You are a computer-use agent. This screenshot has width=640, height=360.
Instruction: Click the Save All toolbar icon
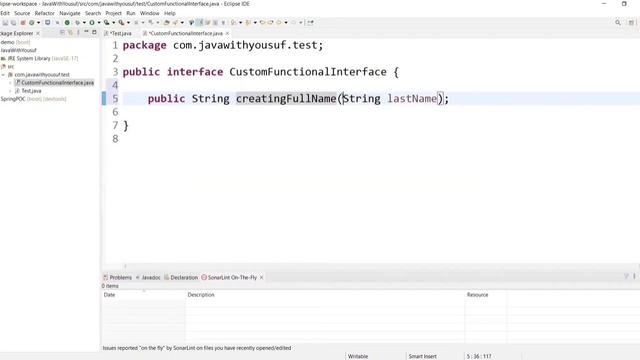(x=13, y=23)
